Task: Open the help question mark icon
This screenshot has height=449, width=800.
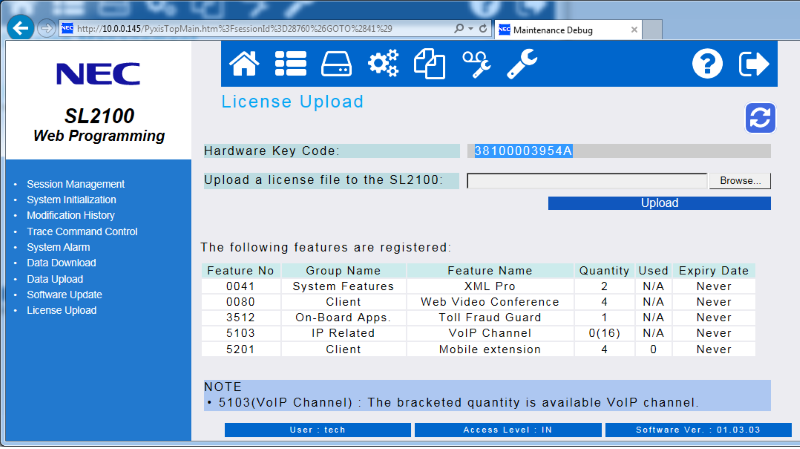Action: pos(707,64)
